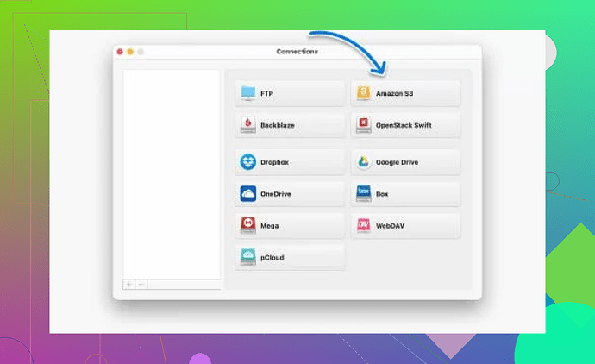Click the Dropbox round blue icon
Screen dimensions: 595x364
(x=248, y=162)
